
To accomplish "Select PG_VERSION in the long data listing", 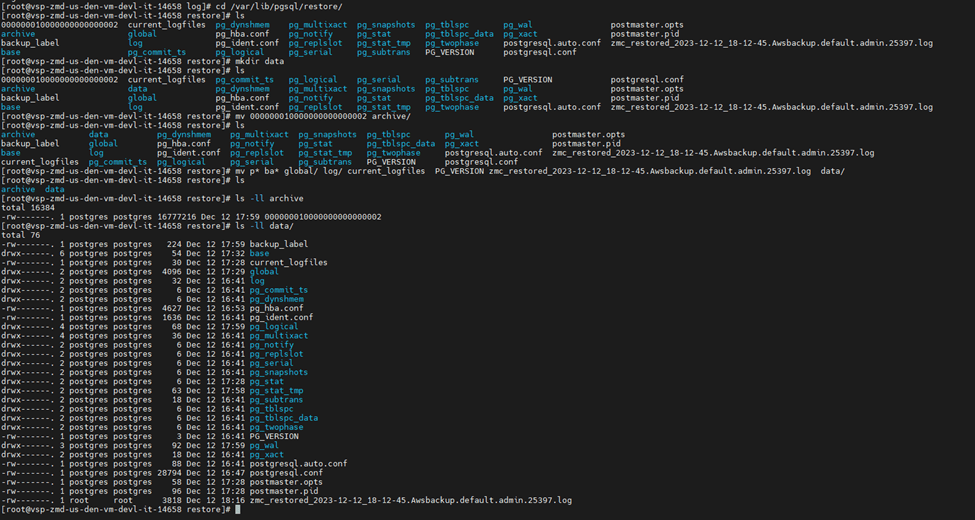I will 274,436.
